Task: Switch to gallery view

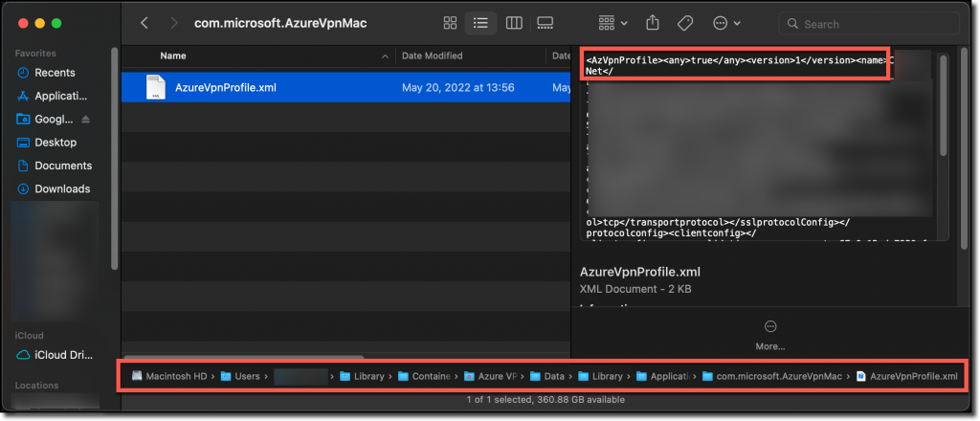Action: coord(545,24)
